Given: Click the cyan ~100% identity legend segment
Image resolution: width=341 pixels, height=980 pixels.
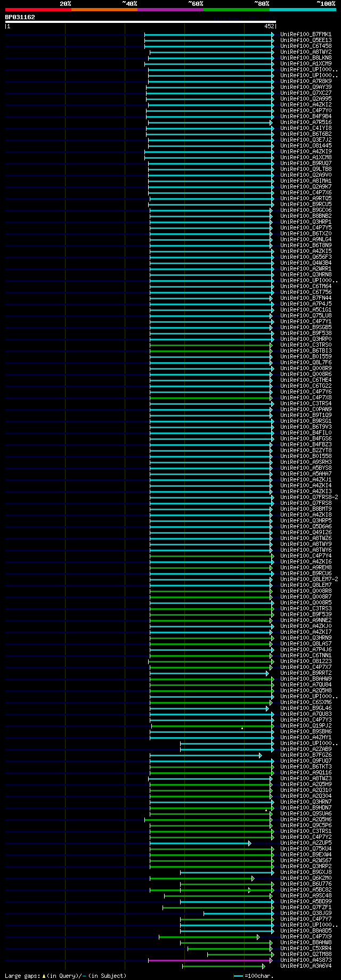Looking at the screenshot, I should click(303, 10).
